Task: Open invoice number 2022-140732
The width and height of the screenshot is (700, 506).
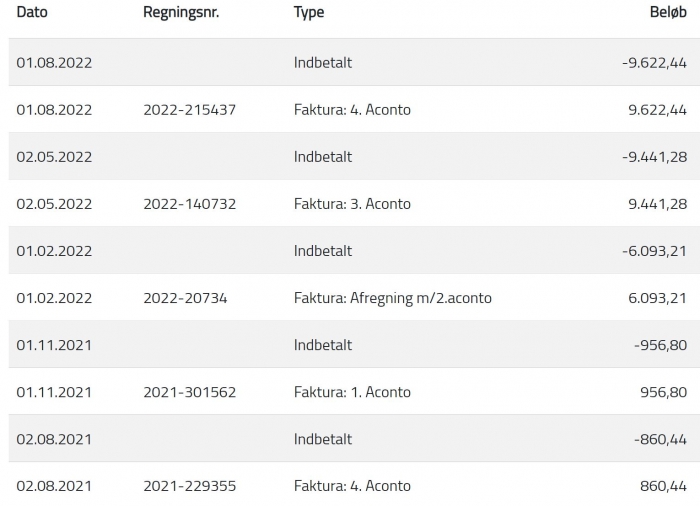Action: (189, 204)
